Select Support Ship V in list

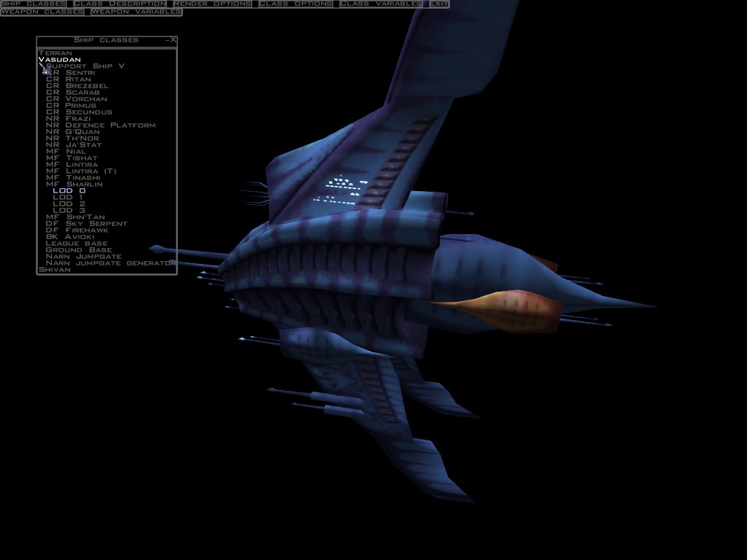[85, 66]
